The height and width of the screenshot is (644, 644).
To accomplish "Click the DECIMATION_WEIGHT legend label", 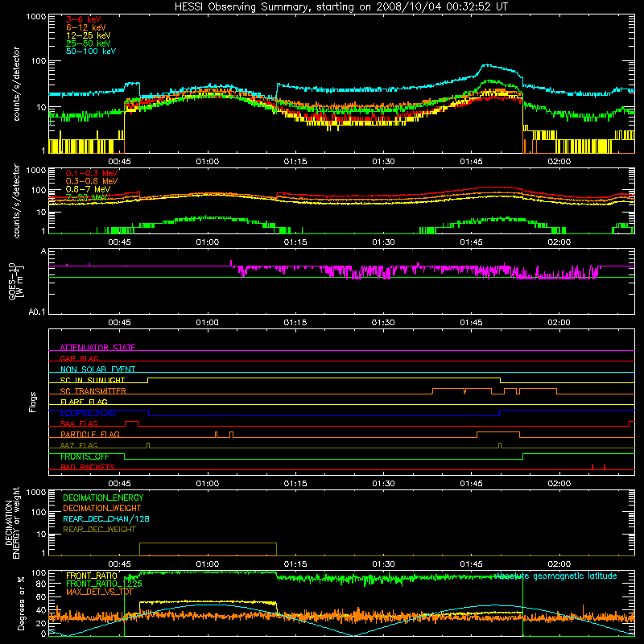I will 102,508.
